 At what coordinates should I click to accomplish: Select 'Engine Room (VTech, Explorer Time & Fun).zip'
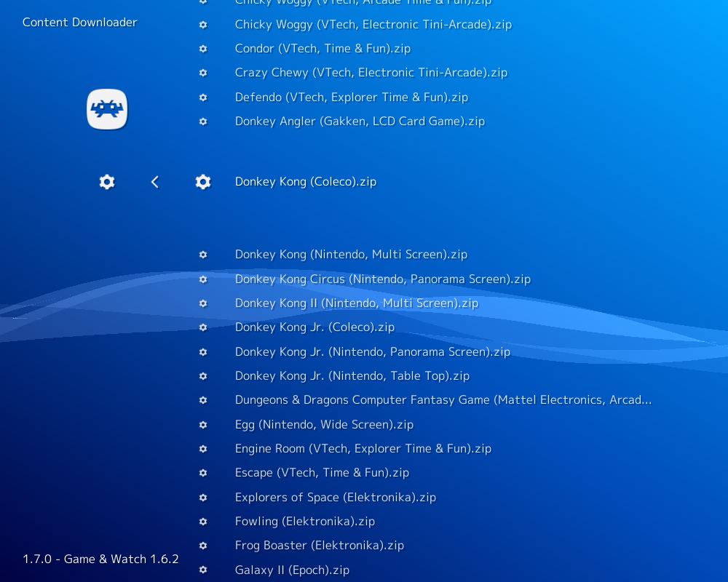pos(363,449)
